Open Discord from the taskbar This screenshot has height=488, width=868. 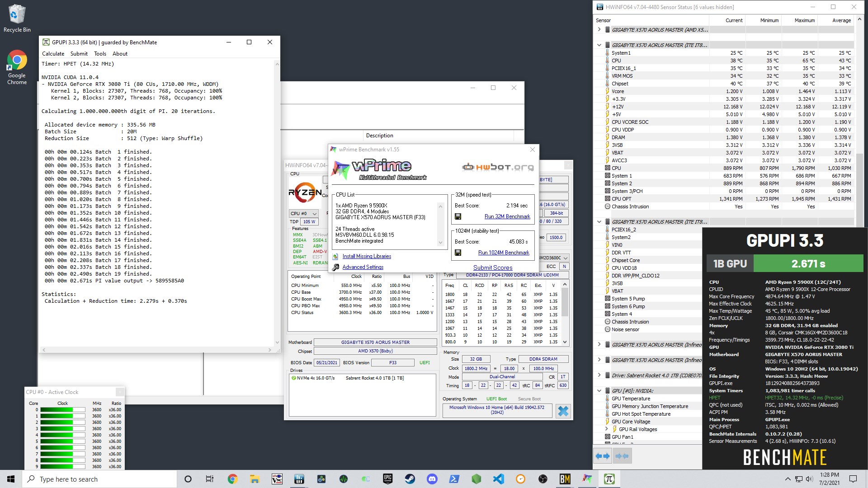tap(432, 479)
